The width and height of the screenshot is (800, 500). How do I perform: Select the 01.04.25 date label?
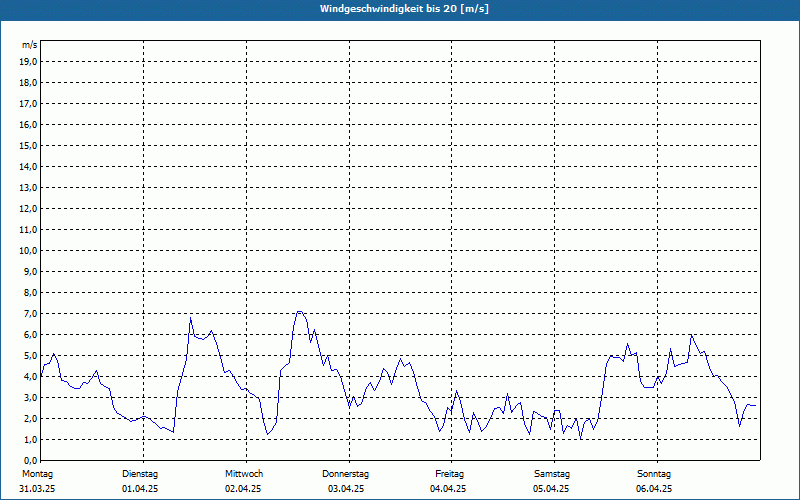pyautogui.click(x=140, y=489)
